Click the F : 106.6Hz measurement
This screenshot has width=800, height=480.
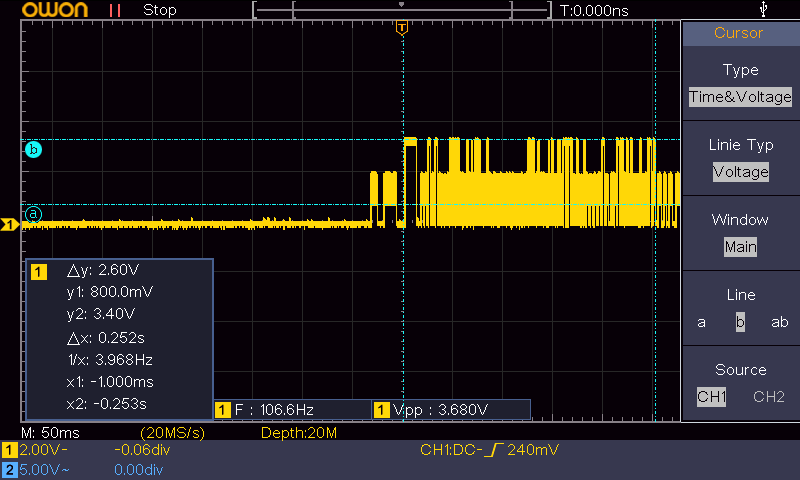(274, 410)
